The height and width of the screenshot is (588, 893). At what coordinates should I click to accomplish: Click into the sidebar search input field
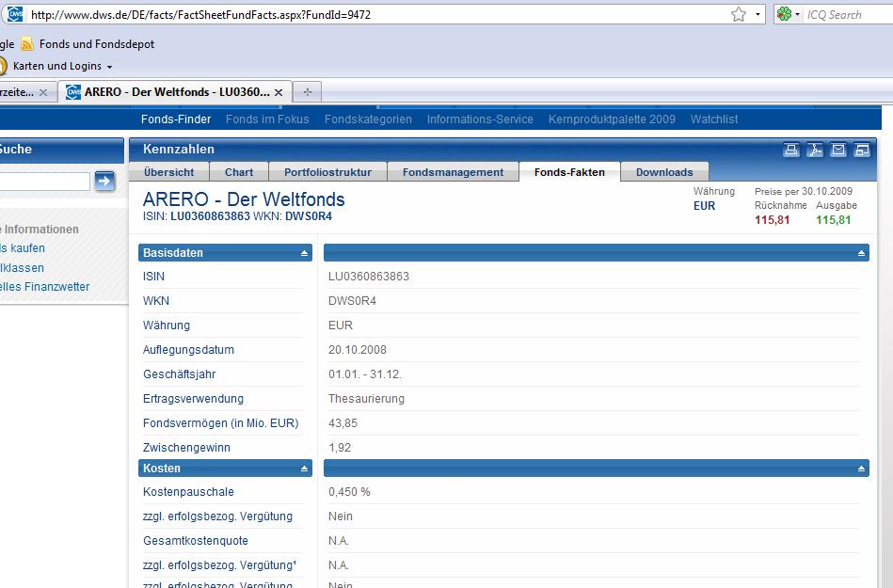44,182
